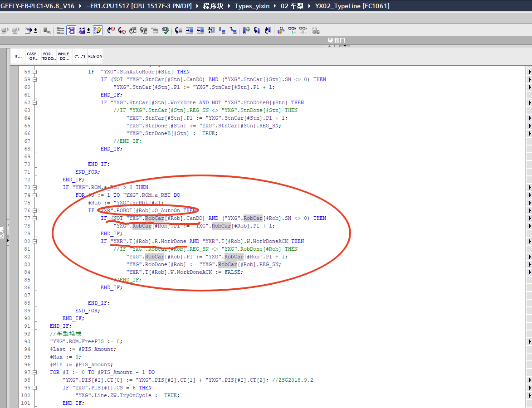The image size is (532, 408).
Task: Click the monitoring on/off glasses icon
Action: point(292,30)
